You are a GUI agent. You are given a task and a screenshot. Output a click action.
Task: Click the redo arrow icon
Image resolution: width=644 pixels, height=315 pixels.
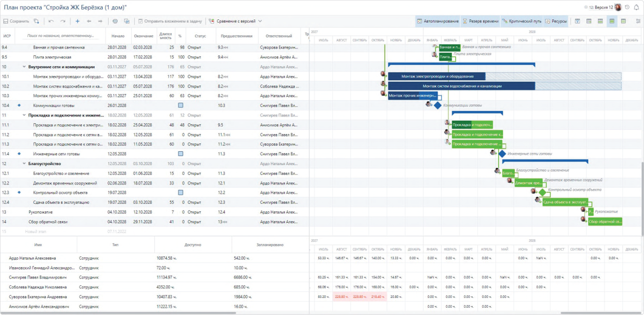click(x=63, y=21)
